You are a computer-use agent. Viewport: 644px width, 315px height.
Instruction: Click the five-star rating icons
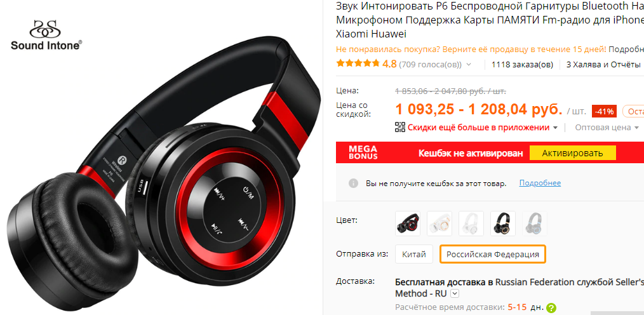click(x=358, y=64)
